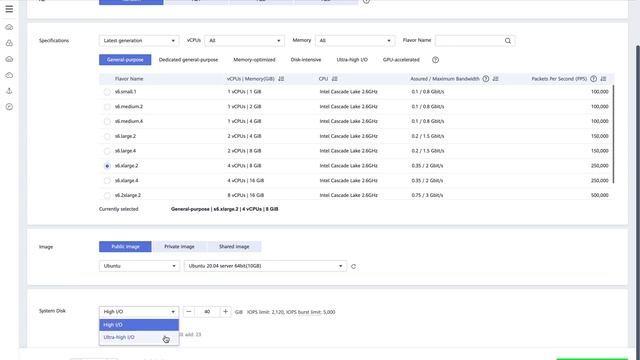Select the s6.medium.2 flavor radio button

pyautogui.click(x=107, y=107)
